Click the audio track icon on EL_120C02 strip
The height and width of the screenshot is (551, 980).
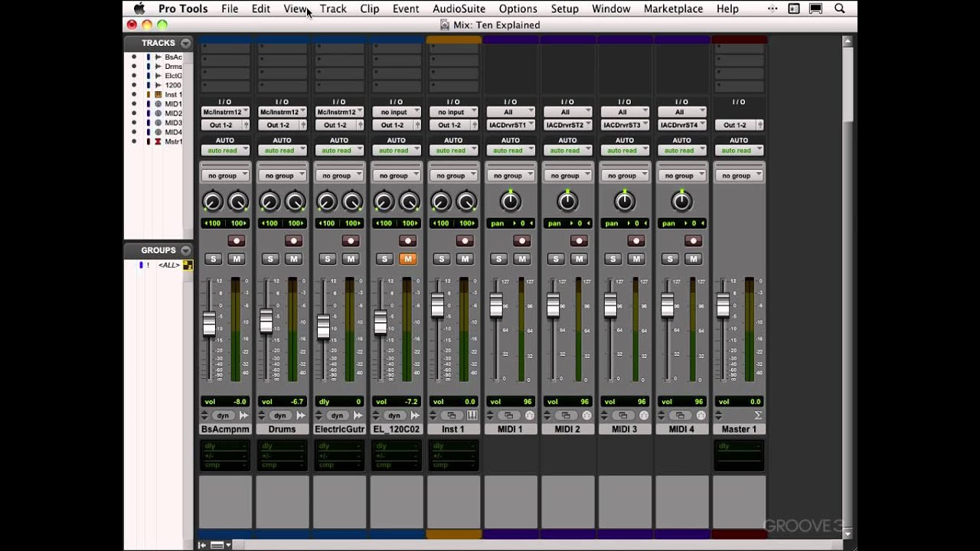(415, 416)
